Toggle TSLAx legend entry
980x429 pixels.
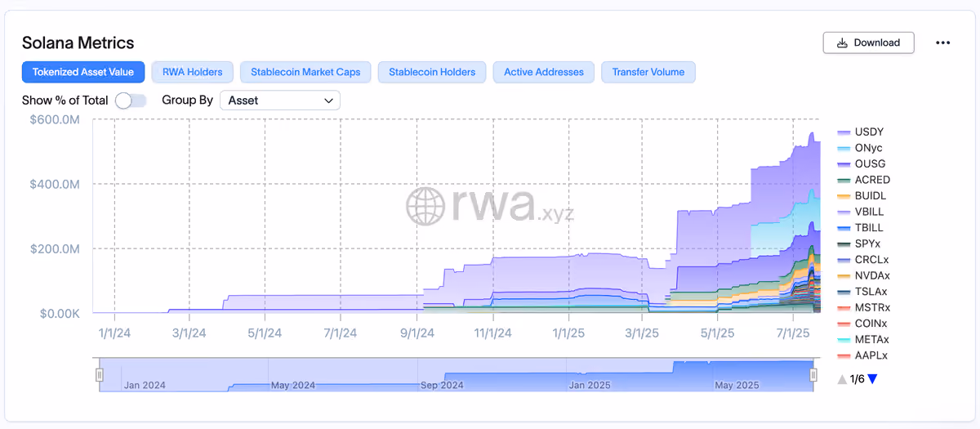tap(862, 291)
